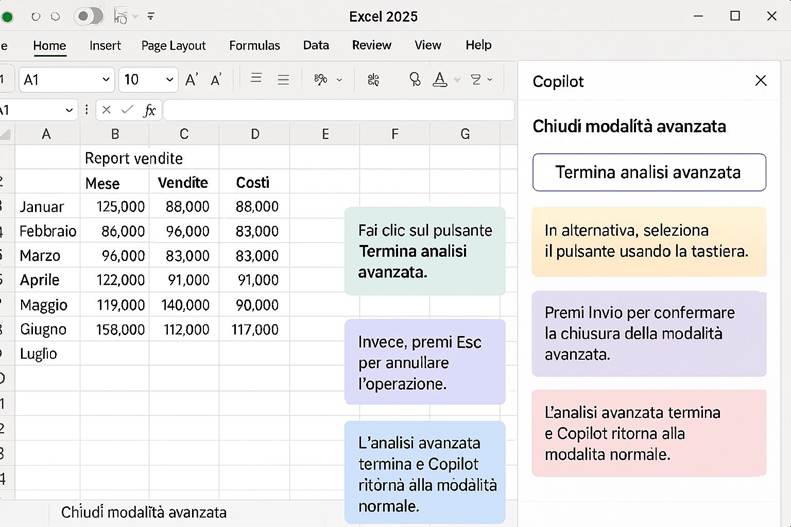Screen dimensions: 791x527
Task: Close the Copilot pane with its X
Action: (761, 81)
